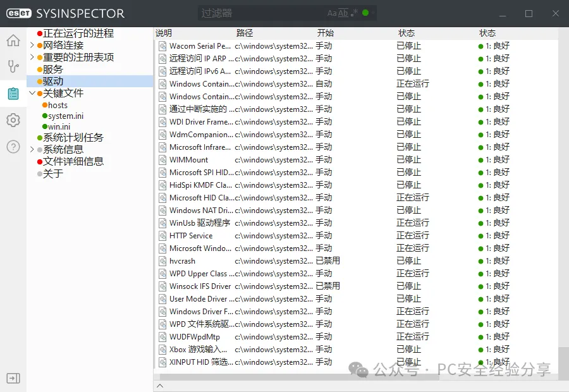Screen dimensions: 569x392
Task: Toggle whole word match (Ab) in filter
Action: 343,13
